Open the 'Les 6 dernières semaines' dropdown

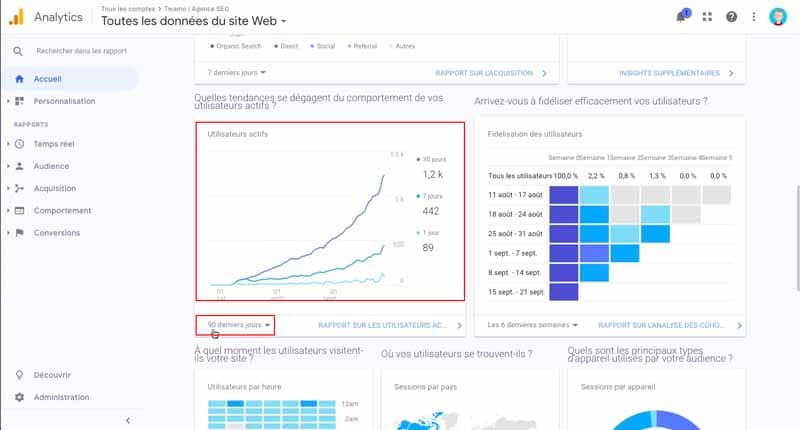click(x=532, y=325)
